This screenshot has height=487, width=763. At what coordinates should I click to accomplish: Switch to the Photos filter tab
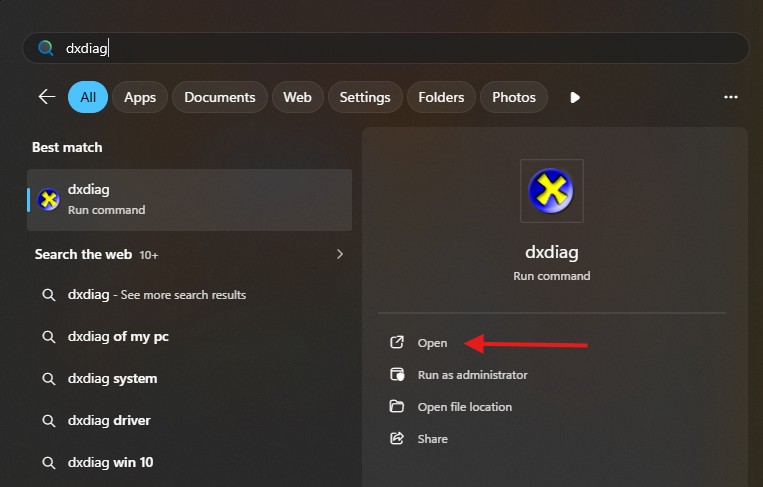tap(514, 97)
